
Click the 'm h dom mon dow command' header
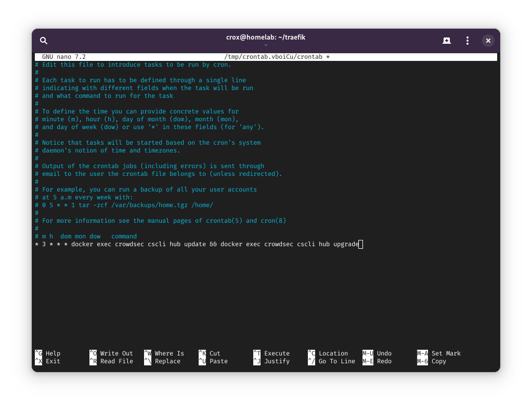(x=86, y=236)
